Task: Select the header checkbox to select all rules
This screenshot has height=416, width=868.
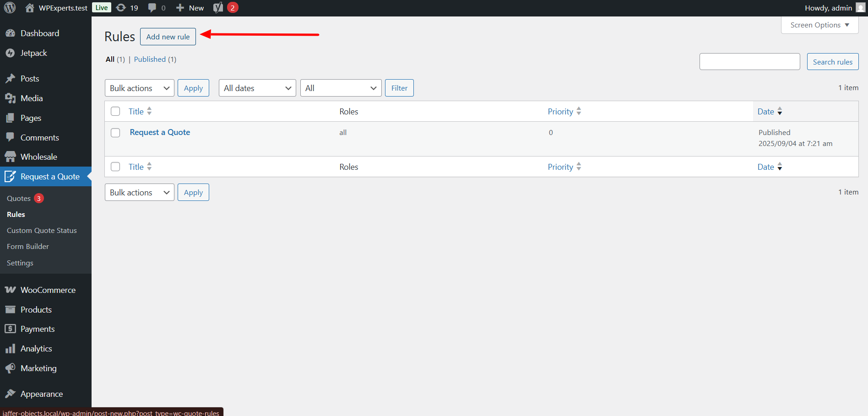Action: (x=115, y=111)
